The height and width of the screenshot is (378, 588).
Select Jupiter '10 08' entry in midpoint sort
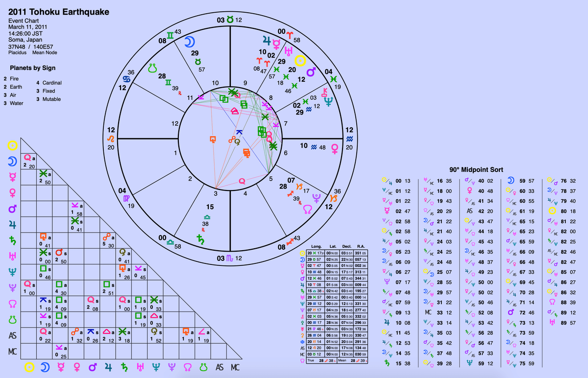click(398, 324)
